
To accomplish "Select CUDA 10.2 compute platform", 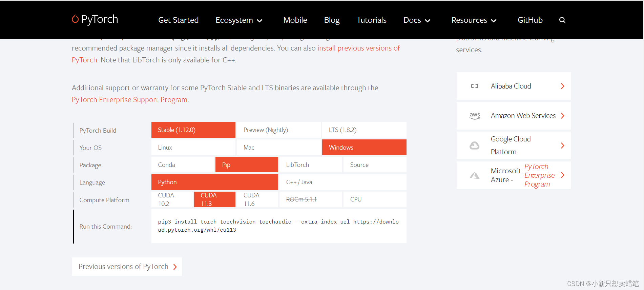I will (x=172, y=199).
